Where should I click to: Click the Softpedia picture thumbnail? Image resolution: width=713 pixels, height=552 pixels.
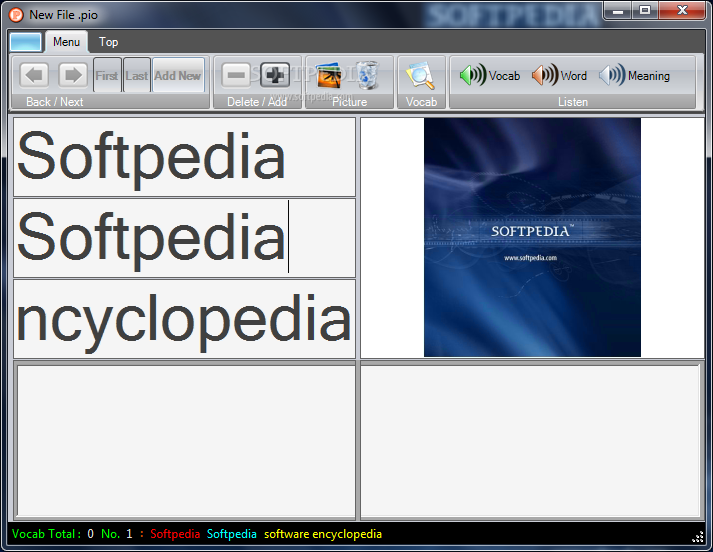[x=532, y=237]
